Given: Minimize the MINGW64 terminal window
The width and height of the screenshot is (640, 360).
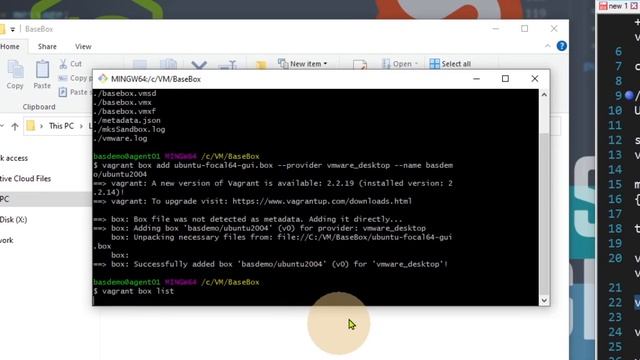Looking at the screenshot, I should tap(476, 78).
